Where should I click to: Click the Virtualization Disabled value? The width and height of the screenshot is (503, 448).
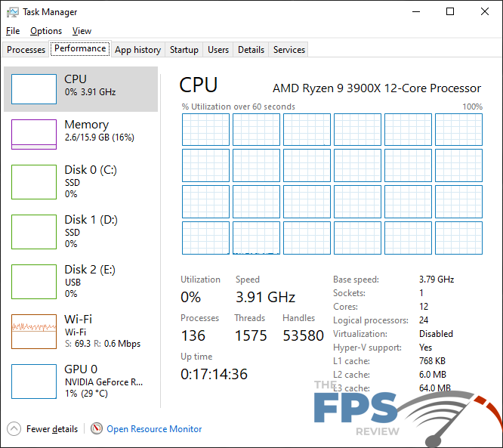[x=436, y=334]
